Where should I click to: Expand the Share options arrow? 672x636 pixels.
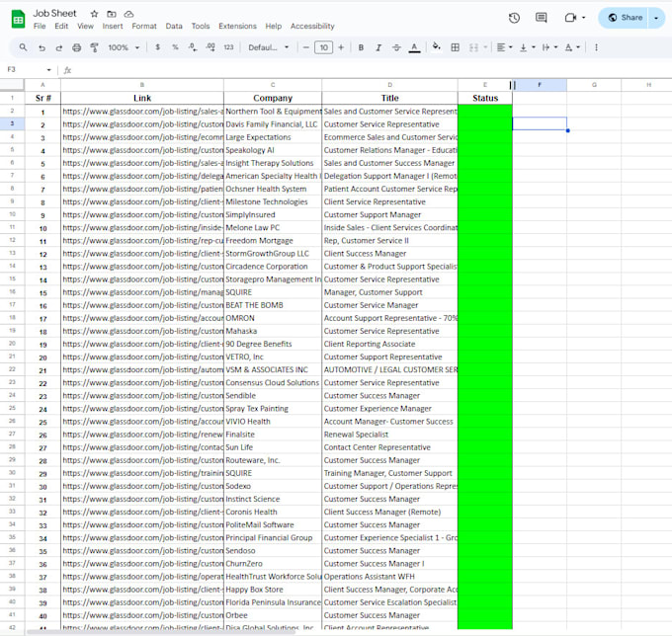click(x=656, y=18)
